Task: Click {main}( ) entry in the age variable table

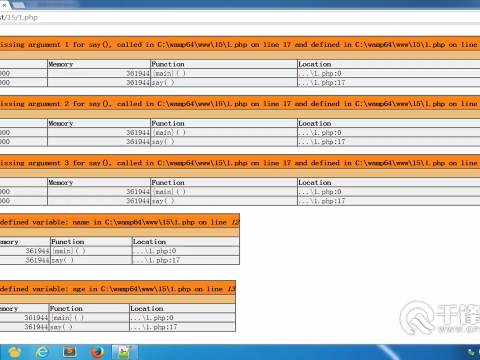Action: (66, 318)
